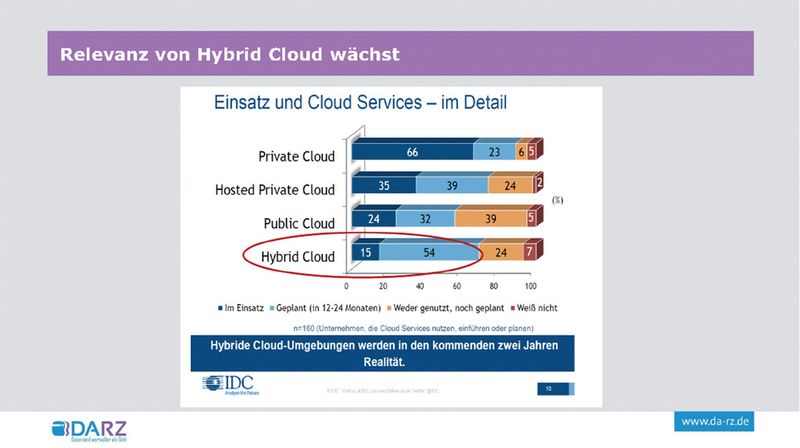Screen dimensions: 800x448
Task: Click the Public Cloud bar segment 39
Action: [490, 219]
